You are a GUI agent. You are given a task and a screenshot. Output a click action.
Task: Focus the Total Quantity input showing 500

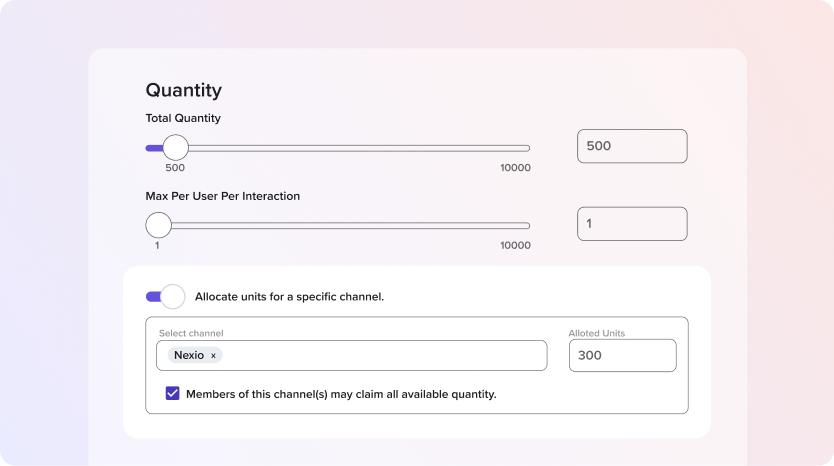pyautogui.click(x=632, y=146)
